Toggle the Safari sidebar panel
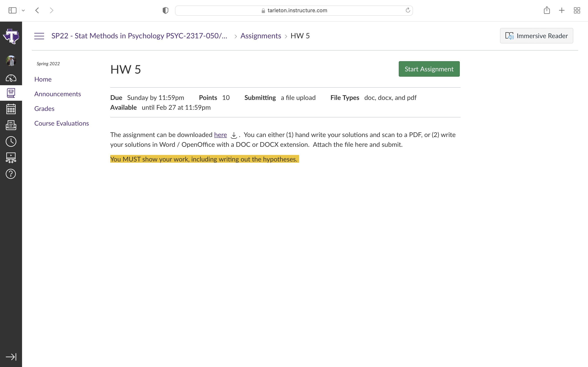This screenshot has width=588, height=367. [x=12, y=10]
